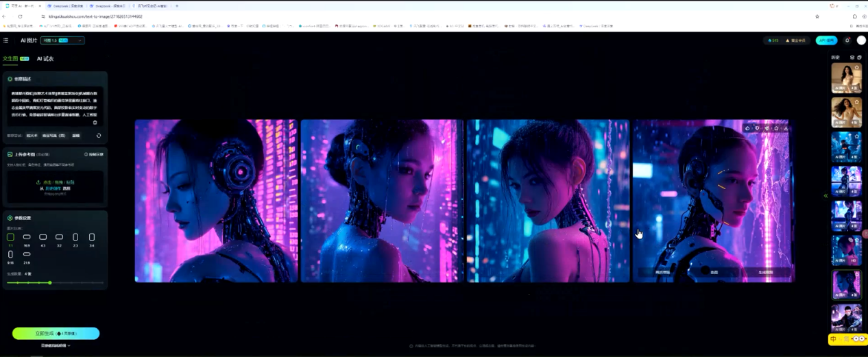
Task: Switch to the AI 试衣 tab
Action: click(x=45, y=59)
